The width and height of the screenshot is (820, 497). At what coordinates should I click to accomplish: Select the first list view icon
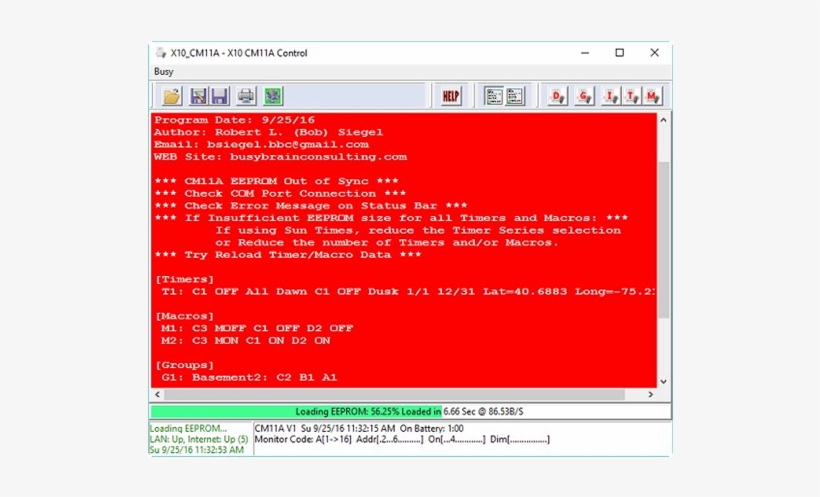click(494, 96)
